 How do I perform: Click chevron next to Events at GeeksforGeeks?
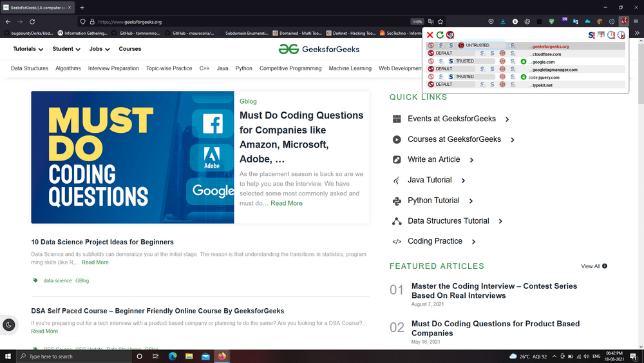coord(507,119)
